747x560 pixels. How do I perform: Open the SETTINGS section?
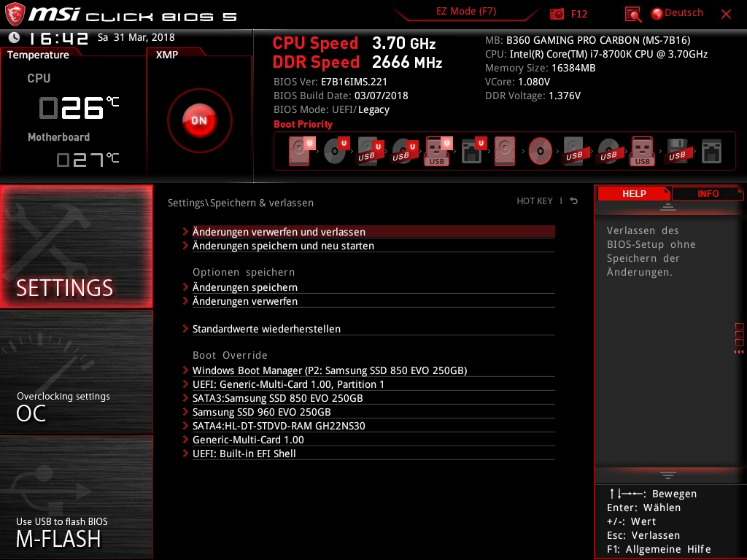[x=76, y=246]
